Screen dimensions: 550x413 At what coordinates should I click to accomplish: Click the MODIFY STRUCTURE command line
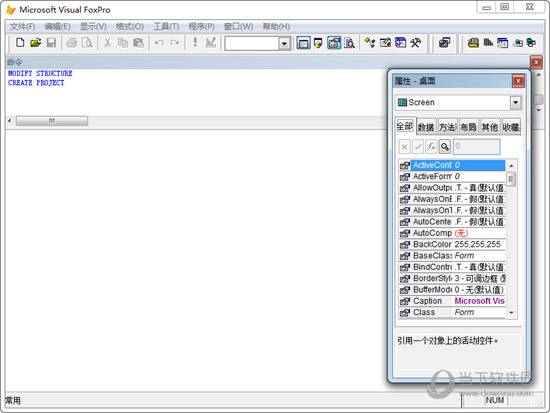coord(40,73)
